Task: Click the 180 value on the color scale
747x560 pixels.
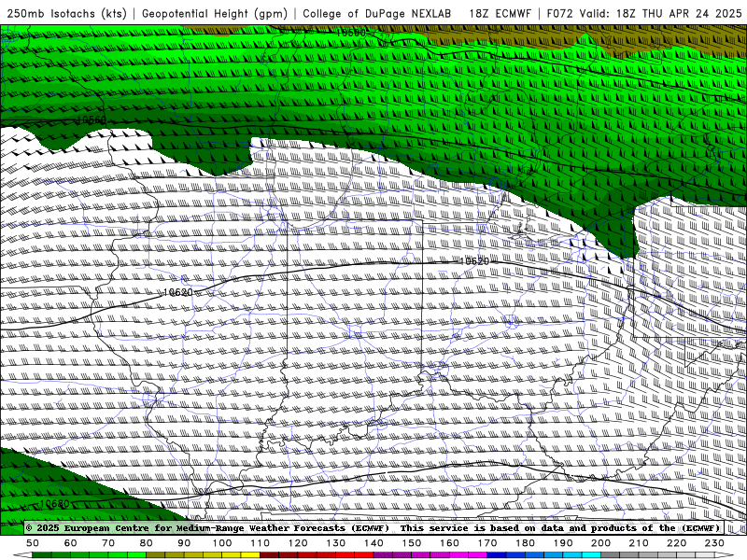Action: 525,543
